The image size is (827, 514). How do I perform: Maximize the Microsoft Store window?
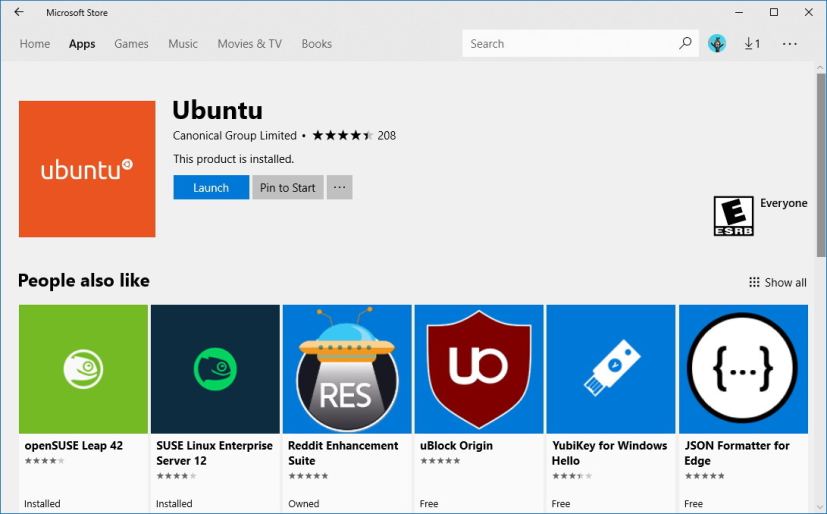(x=774, y=12)
